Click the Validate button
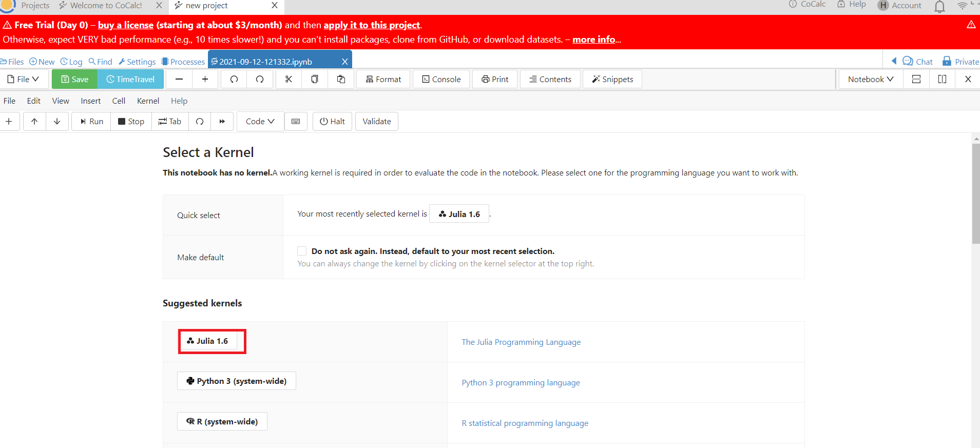Image resolution: width=980 pixels, height=448 pixels. click(377, 121)
